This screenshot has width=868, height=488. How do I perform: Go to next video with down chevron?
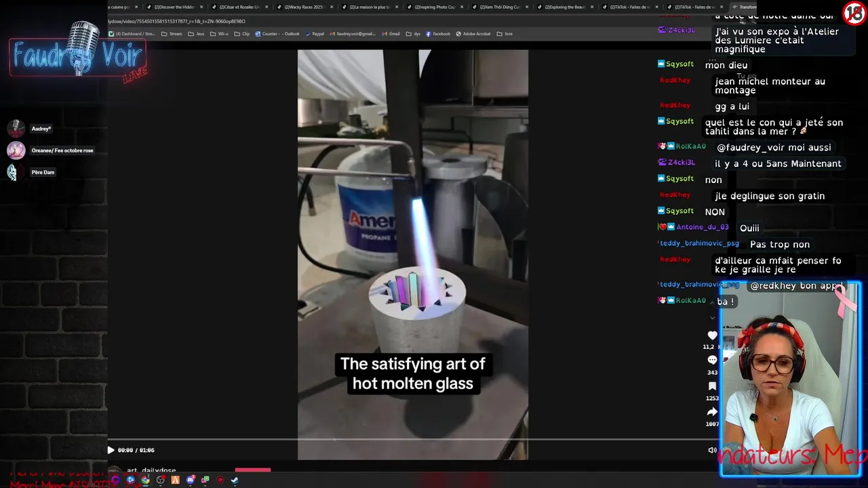coord(712,317)
